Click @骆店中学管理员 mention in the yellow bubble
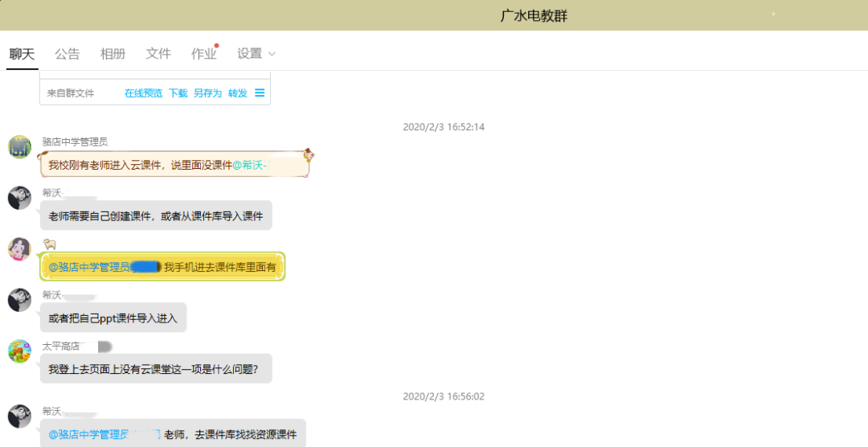The image size is (868, 447). pyautogui.click(x=88, y=267)
